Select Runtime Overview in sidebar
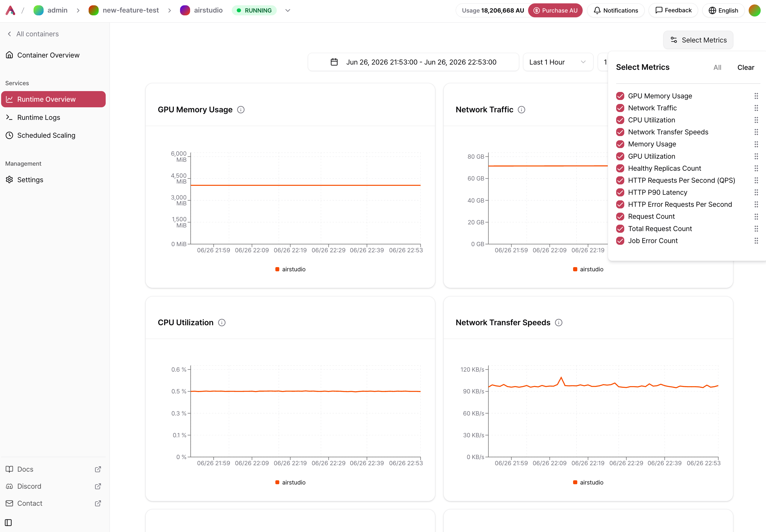The height and width of the screenshot is (532, 766). [53, 99]
